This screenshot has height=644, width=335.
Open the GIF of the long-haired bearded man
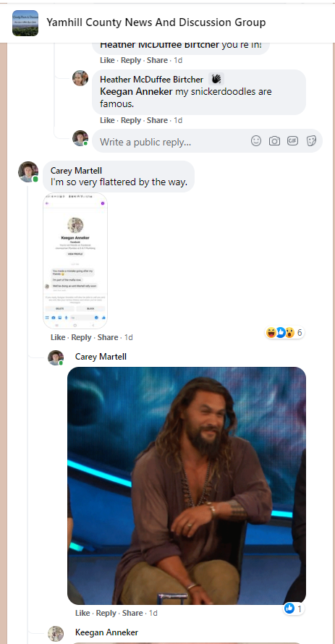187,486
